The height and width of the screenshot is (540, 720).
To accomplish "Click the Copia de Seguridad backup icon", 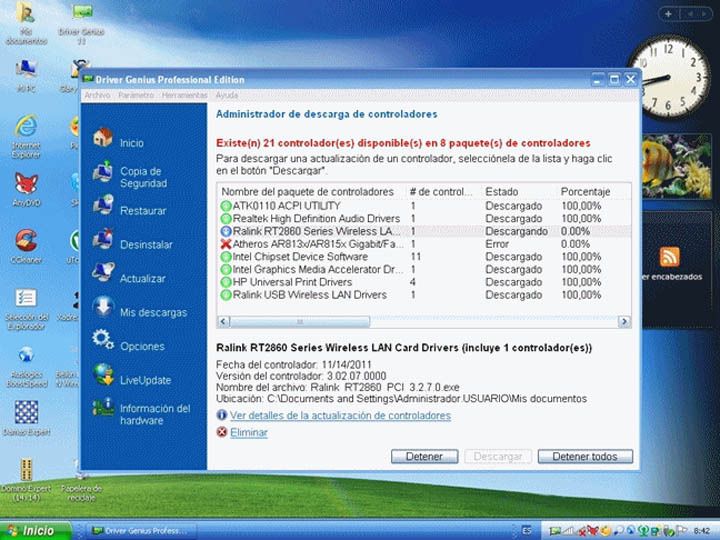I will (102, 172).
